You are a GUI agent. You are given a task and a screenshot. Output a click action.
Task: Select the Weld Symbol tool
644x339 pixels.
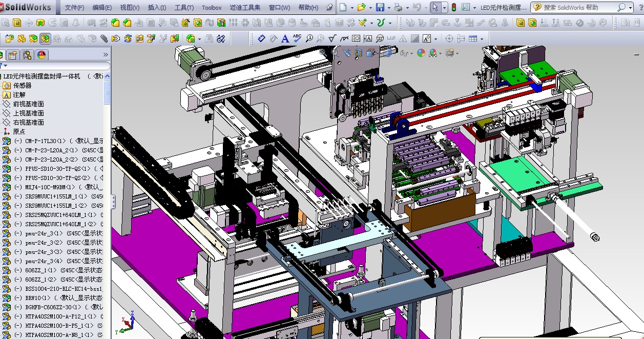(x=344, y=38)
